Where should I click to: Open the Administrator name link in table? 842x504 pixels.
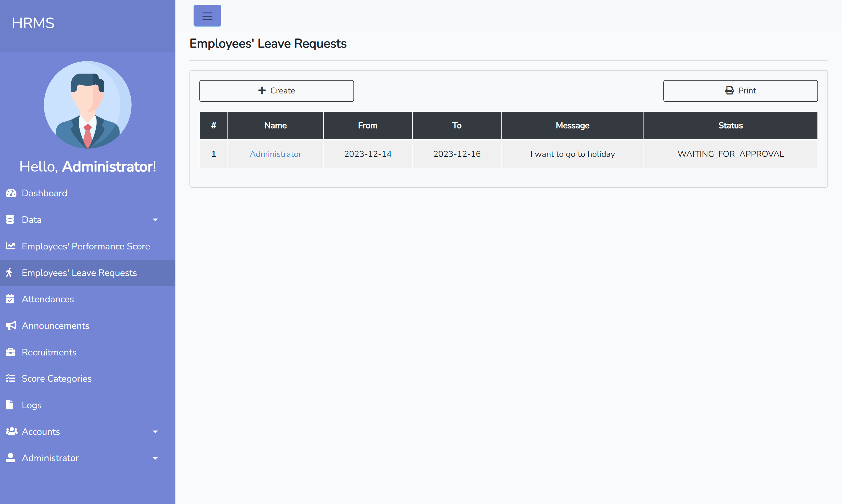pyautogui.click(x=275, y=154)
